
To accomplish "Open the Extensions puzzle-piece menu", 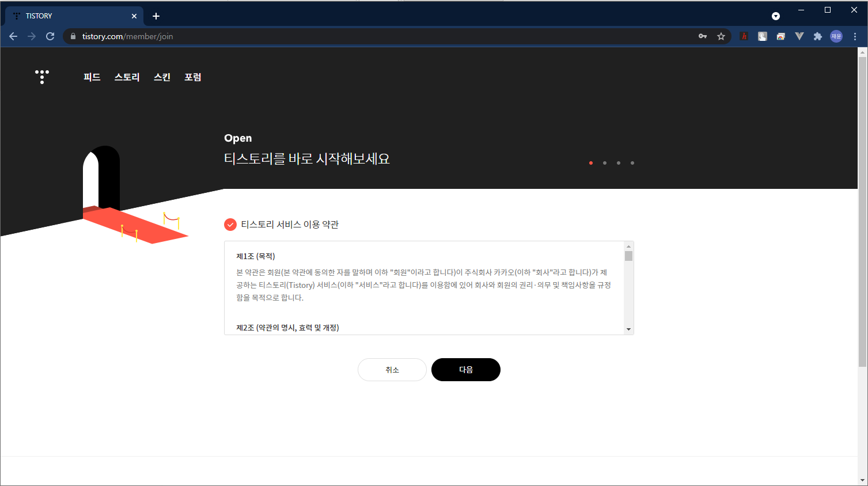I will 818,36.
